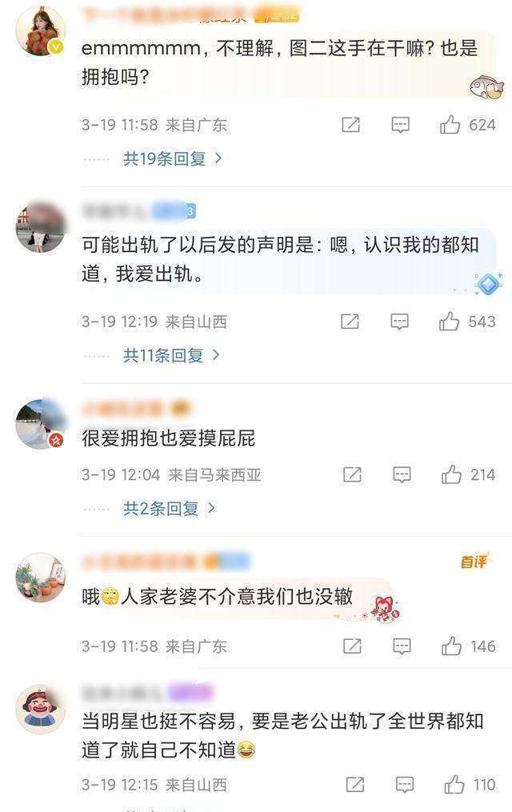
Task: Open the first commenter's verified avatar
Action: pyautogui.click(x=40, y=30)
